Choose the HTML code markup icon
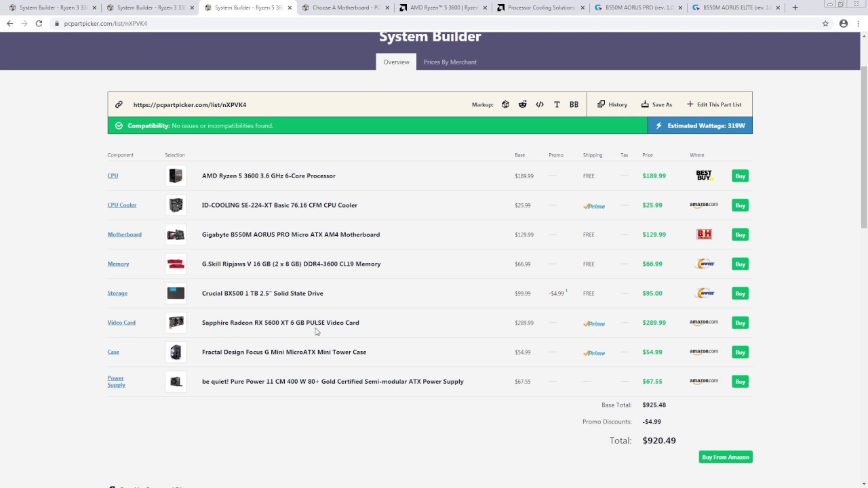The width and height of the screenshot is (868, 488). 540,104
